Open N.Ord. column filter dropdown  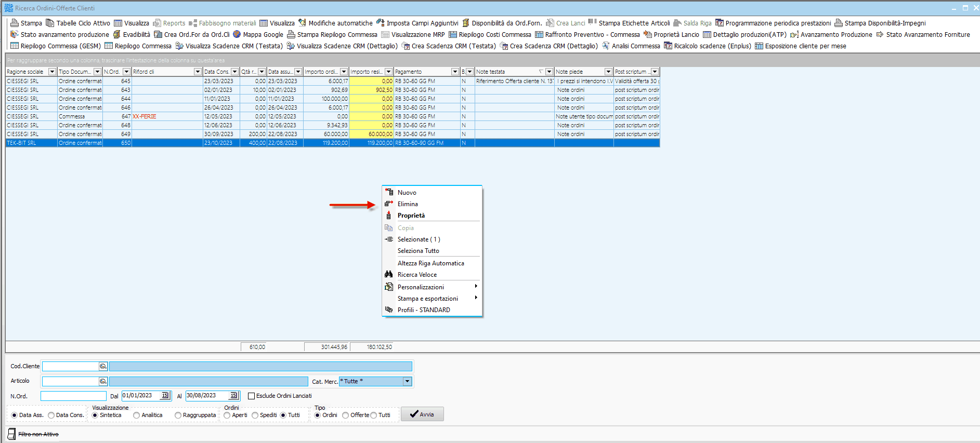coord(126,72)
